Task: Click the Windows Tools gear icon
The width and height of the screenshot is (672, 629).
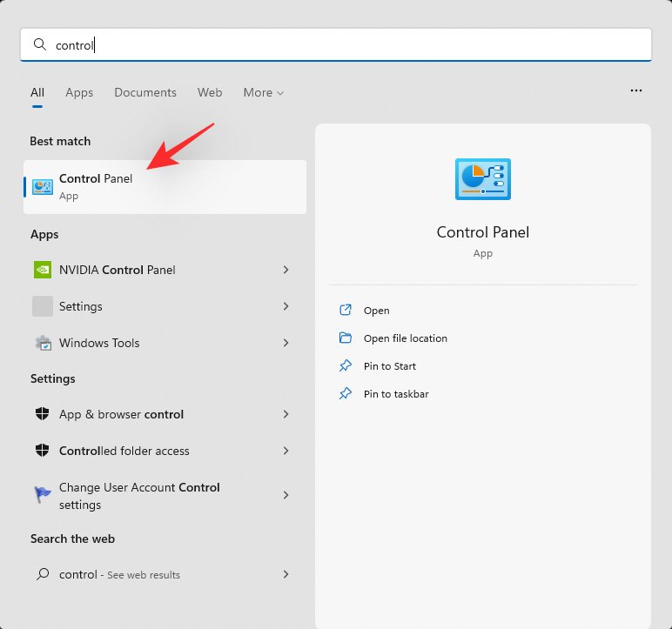Action: (x=43, y=343)
